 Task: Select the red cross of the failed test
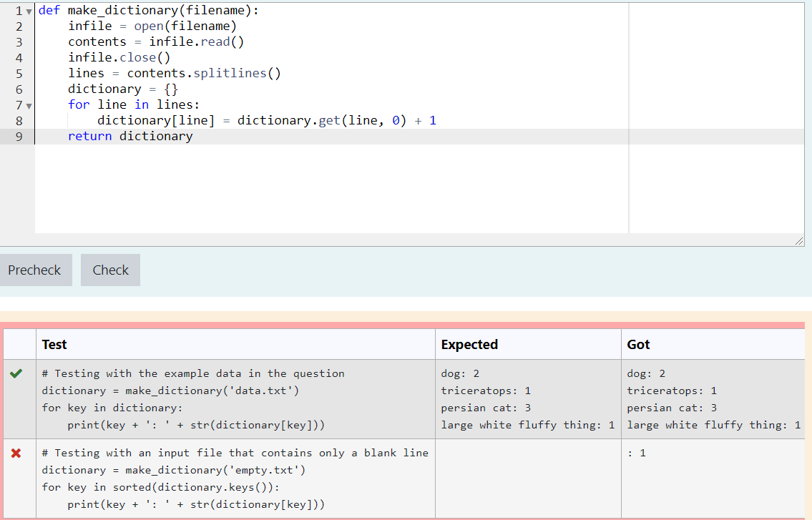[x=16, y=453]
